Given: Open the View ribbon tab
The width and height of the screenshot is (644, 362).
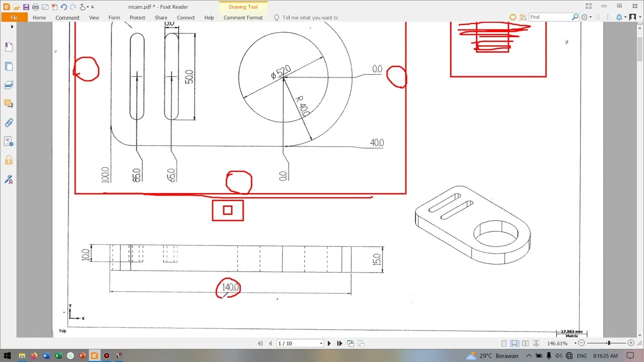Looking at the screenshot, I should (94, 18).
